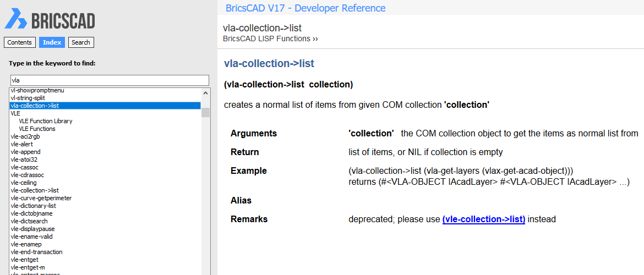Select vle-collection->list index entry
The height and width of the screenshot is (275, 644).
(x=35, y=190)
